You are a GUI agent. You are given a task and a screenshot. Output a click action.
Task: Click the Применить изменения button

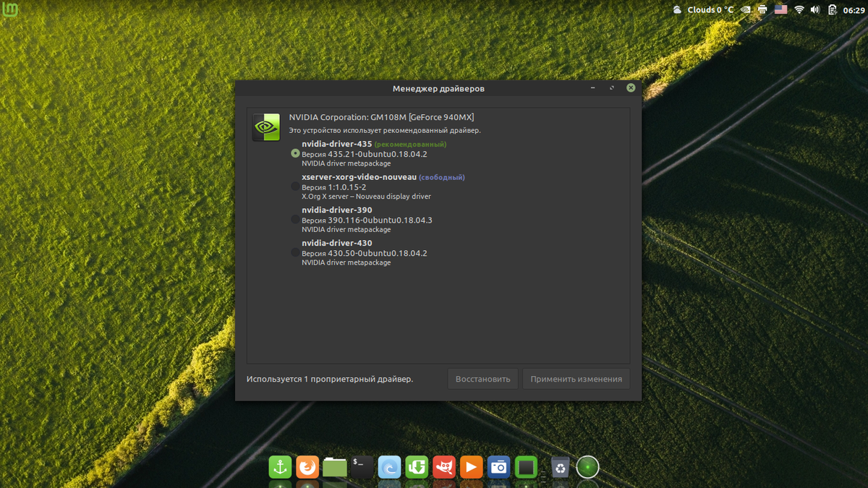coord(576,379)
